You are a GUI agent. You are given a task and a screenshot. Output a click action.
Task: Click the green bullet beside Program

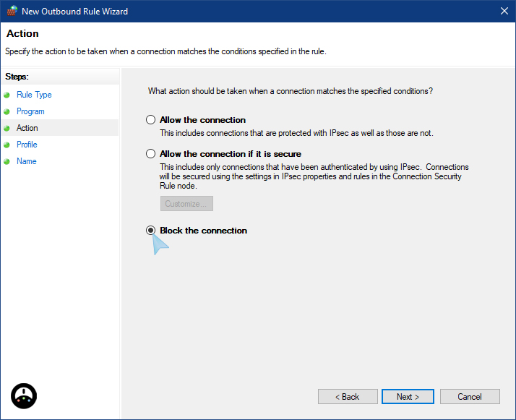tap(7, 111)
